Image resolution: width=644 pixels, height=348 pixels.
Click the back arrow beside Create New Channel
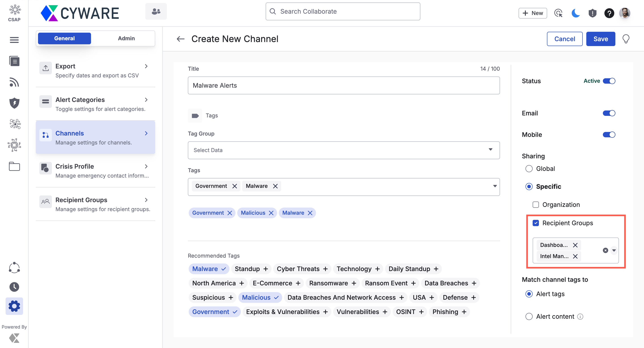click(180, 39)
